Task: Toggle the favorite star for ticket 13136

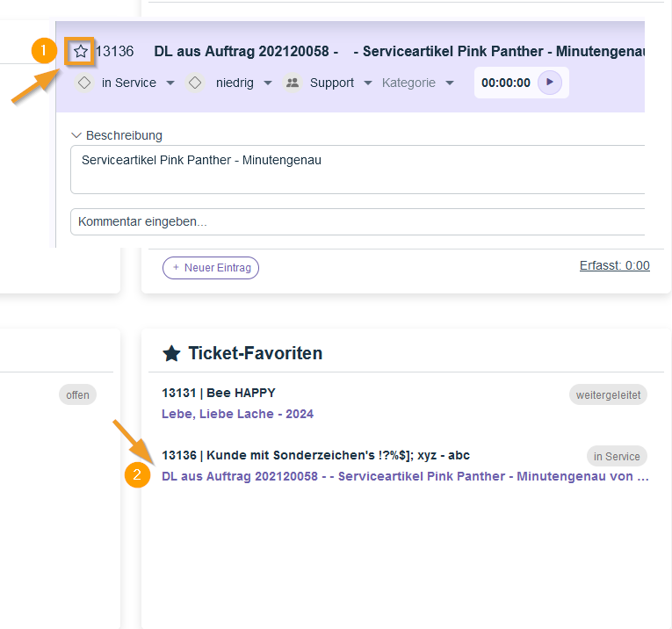Action: (x=81, y=52)
